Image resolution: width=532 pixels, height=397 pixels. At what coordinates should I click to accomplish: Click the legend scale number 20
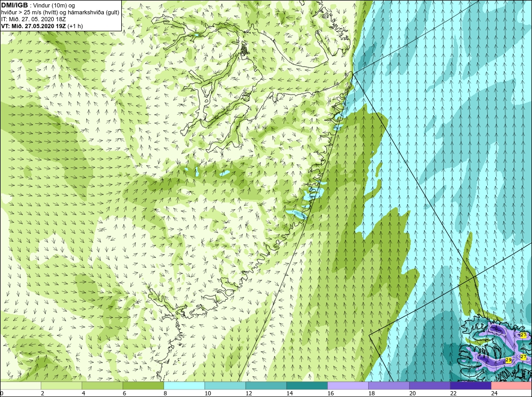[412, 393]
